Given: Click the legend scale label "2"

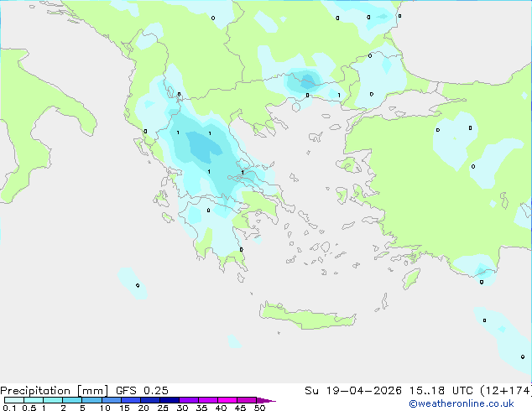Looking at the screenshot, I should click(x=63, y=408).
